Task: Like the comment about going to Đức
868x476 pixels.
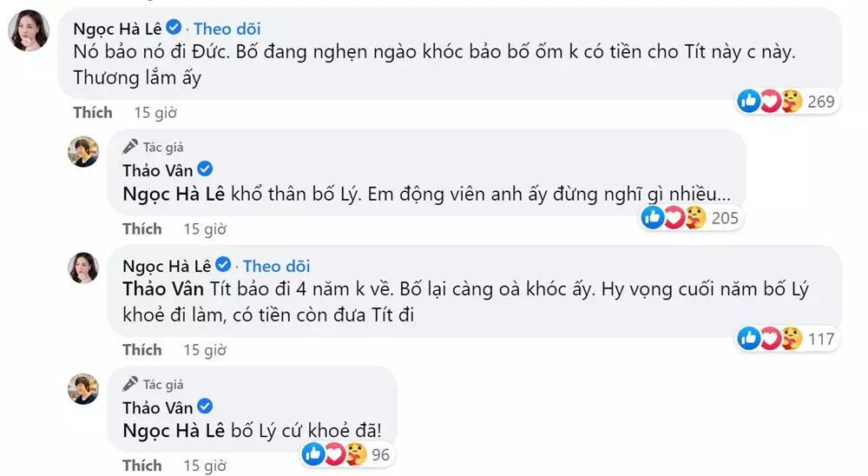Action: pos(93,112)
